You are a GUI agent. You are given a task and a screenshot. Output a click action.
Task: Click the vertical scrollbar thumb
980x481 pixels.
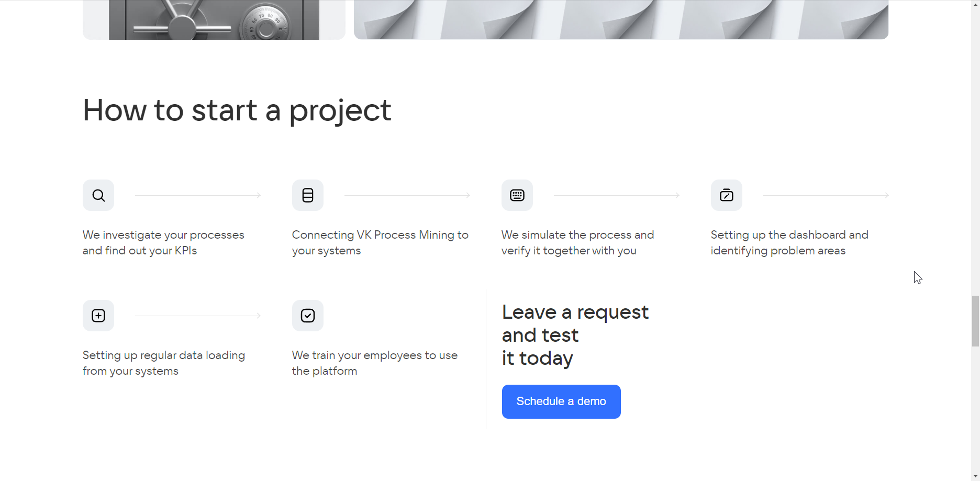[975, 321]
